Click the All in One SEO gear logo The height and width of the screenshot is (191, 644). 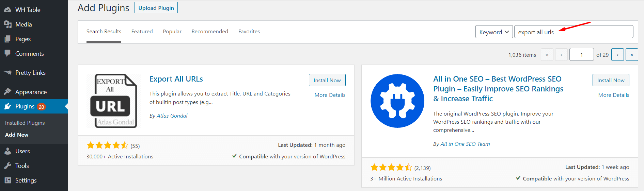[397, 101]
